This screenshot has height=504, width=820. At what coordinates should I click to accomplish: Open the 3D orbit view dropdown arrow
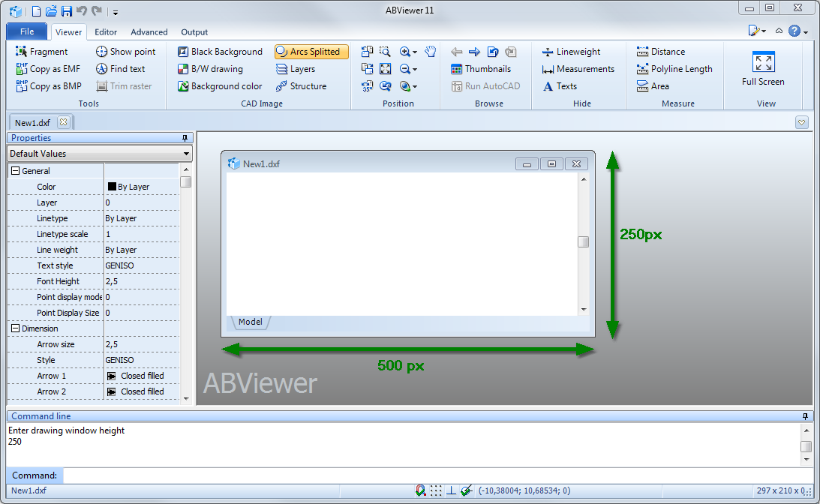[415, 86]
